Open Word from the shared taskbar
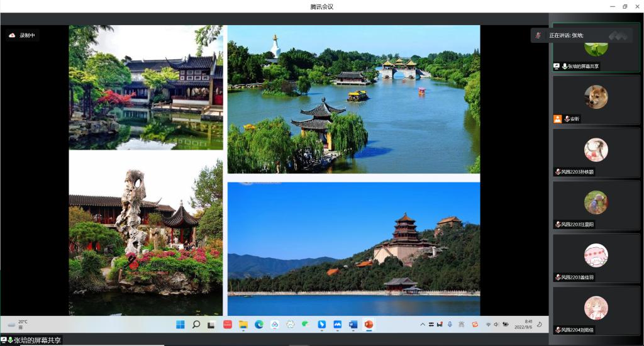The height and width of the screenshot is (346, 644). (x=353, y=325)
